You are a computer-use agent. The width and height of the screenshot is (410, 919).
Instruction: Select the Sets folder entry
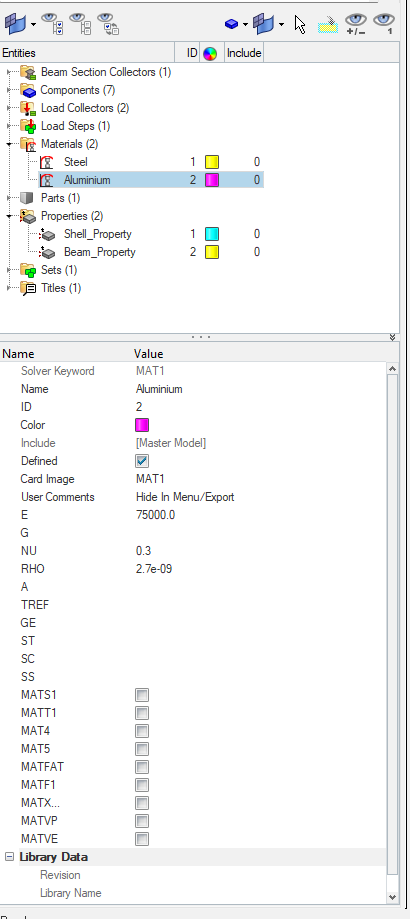(59, 270)
